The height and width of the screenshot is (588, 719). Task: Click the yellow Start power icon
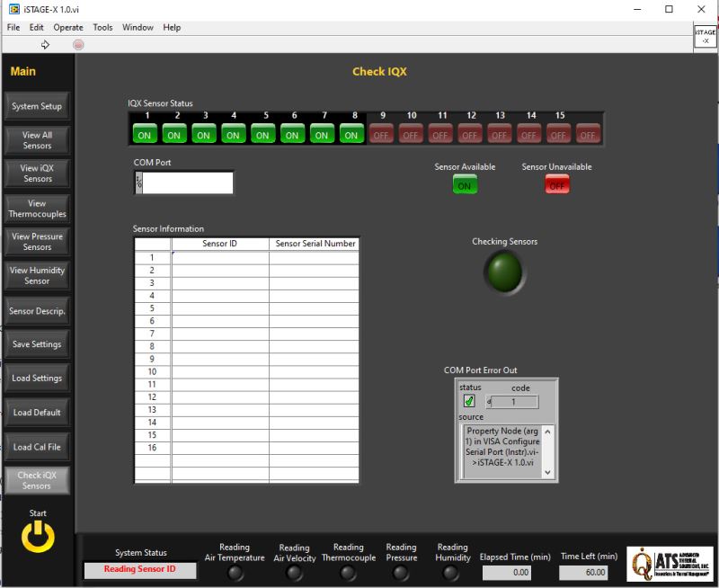click(x=38, y=536)
